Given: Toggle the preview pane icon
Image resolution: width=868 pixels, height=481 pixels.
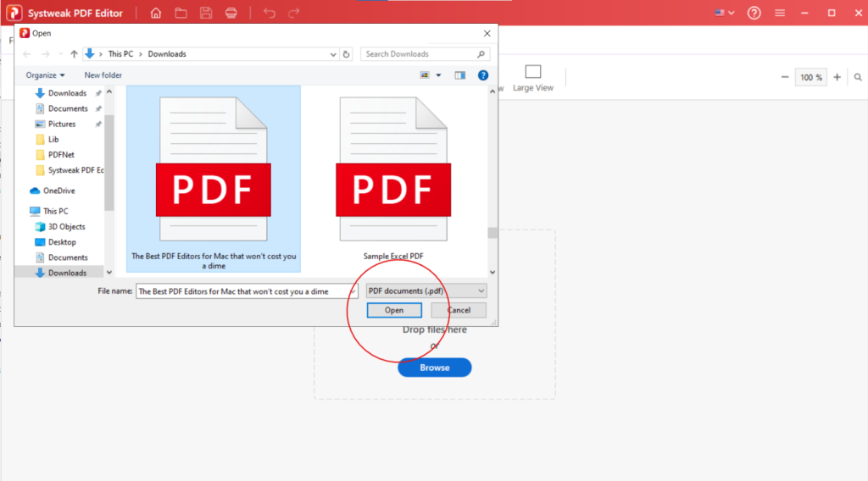Looking at the screenshot, I should coord(460,75).
